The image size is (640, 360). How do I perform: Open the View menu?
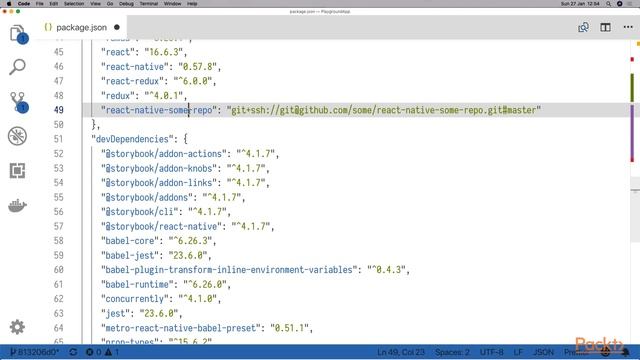click(95, 4)
